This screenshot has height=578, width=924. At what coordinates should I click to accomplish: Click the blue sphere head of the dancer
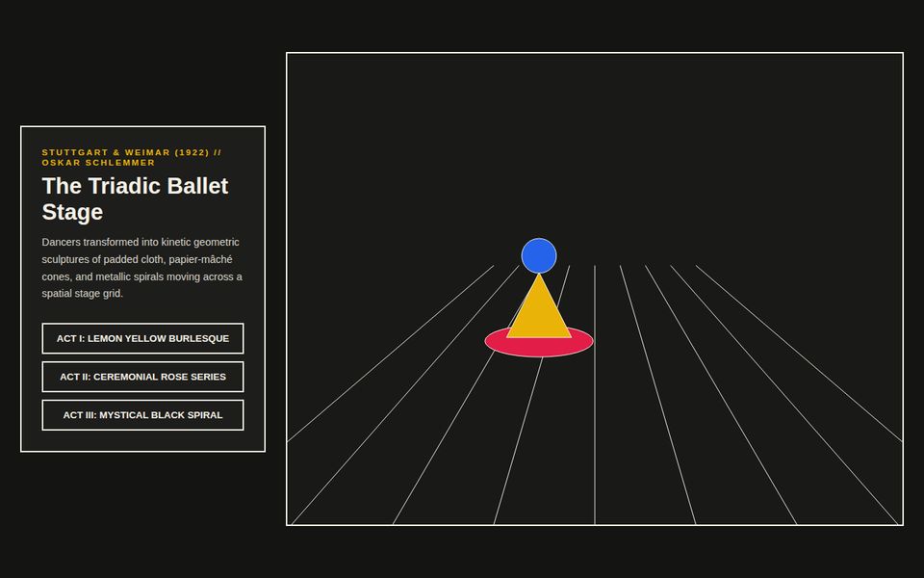click(x=539, y=255)
